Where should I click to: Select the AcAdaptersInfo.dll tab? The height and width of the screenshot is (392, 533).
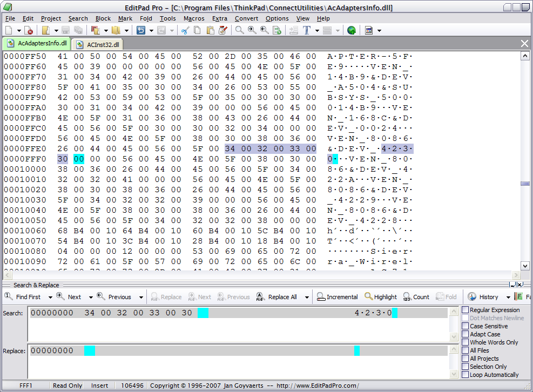point(37,43)
